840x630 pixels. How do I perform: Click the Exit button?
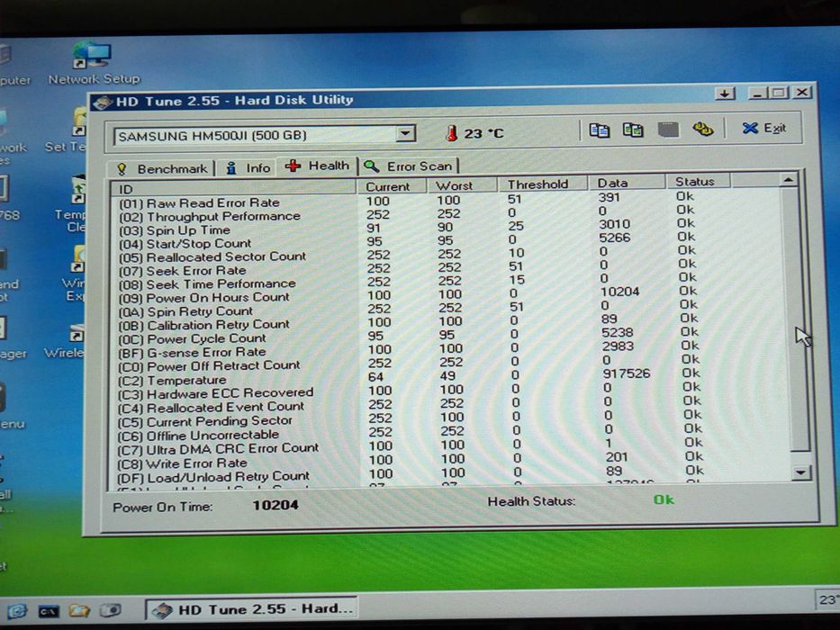(764, 128)
